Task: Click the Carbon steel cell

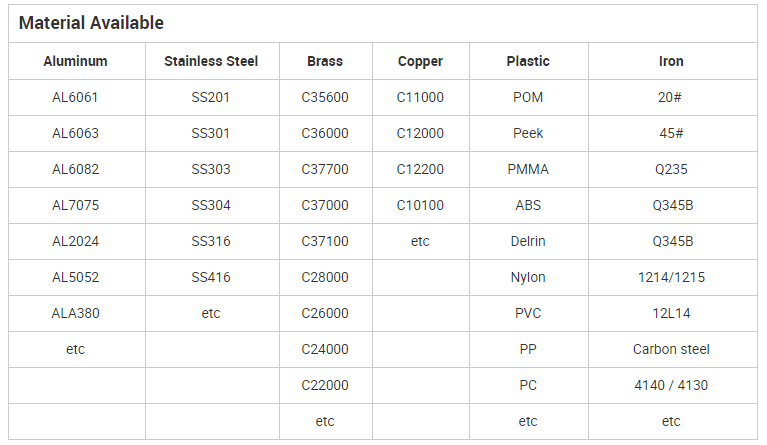Action: point(671,349)
